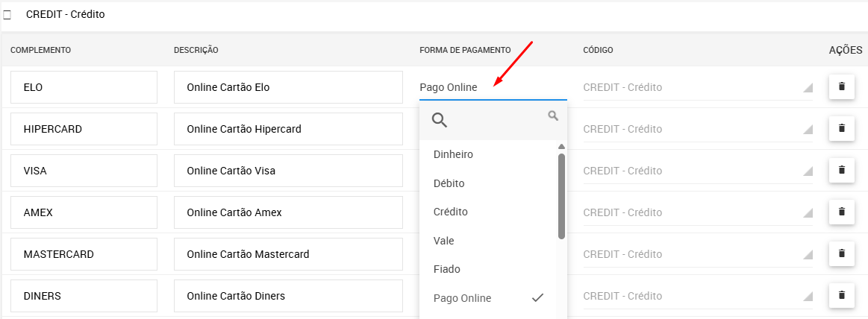Edit the ELO complemento field
868x319 pixels.
[x=84, y=87]
